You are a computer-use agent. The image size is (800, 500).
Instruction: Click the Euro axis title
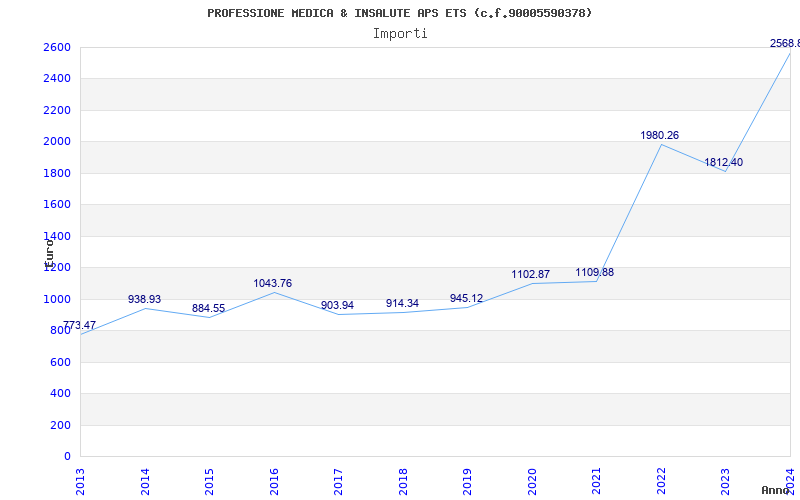(x=49, y=253)
